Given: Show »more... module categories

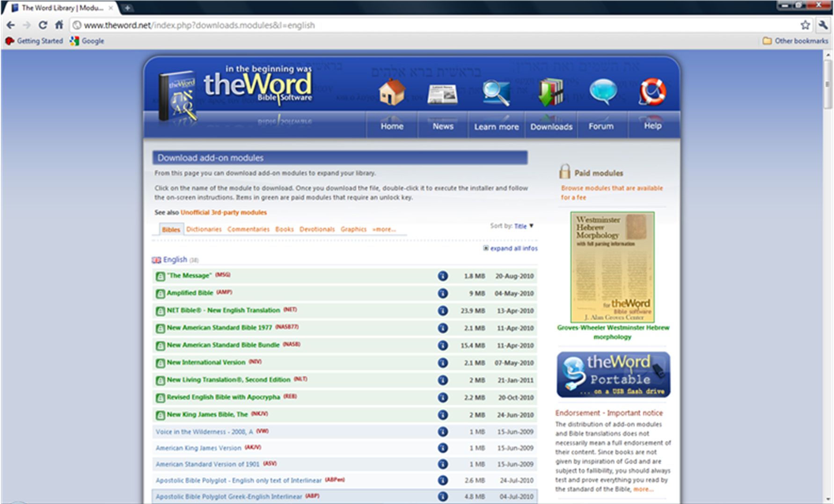Looking at the screenshot, I should (x=384, y=229).
